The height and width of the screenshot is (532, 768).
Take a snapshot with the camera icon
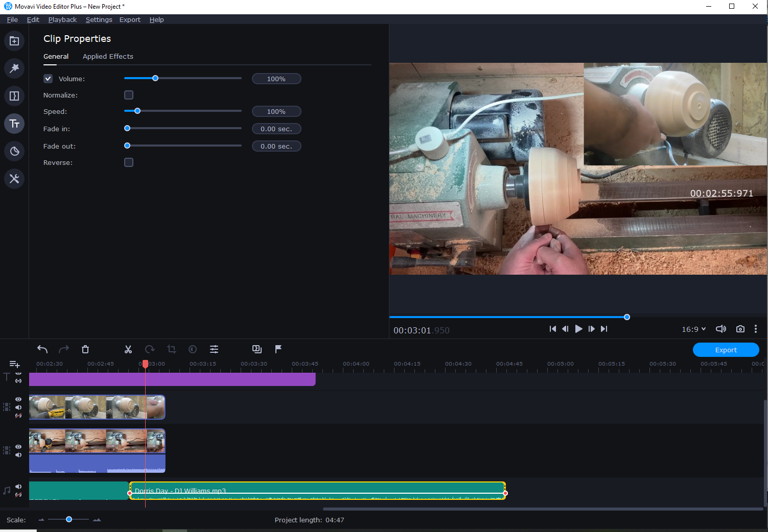pos(740,329)
